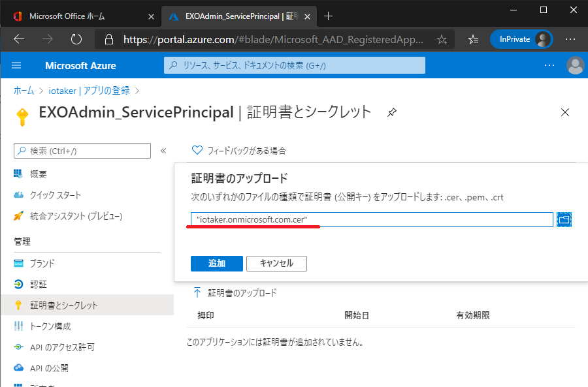Click the certificate file path input field
Image resolution: width=588 pixels, height=387 pixels.
371,220
